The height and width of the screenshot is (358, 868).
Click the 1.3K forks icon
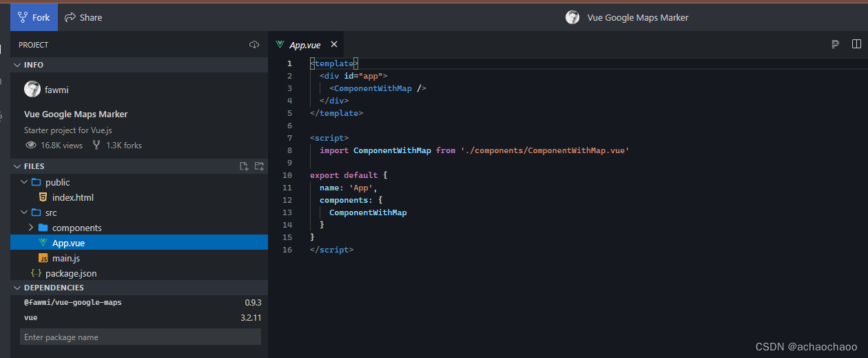(x=96, y=145)
